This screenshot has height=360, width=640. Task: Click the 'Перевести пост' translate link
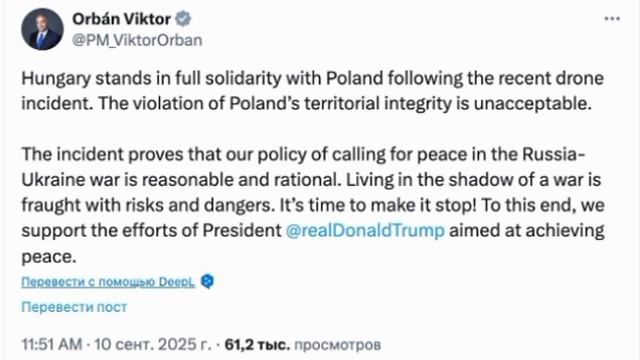(x=74, y=307)
